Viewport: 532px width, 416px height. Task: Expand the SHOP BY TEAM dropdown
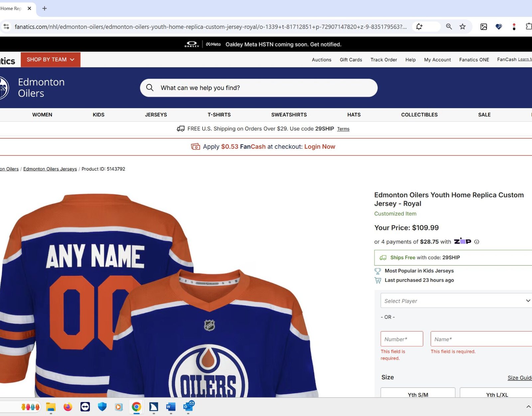[x=51, y=60]
